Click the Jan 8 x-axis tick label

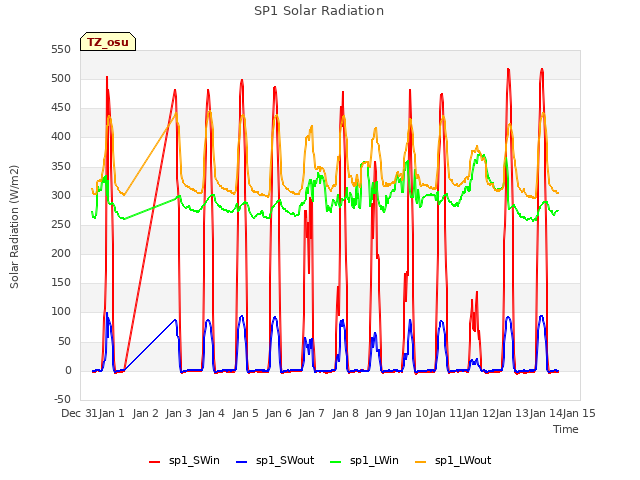pos(345,413)
